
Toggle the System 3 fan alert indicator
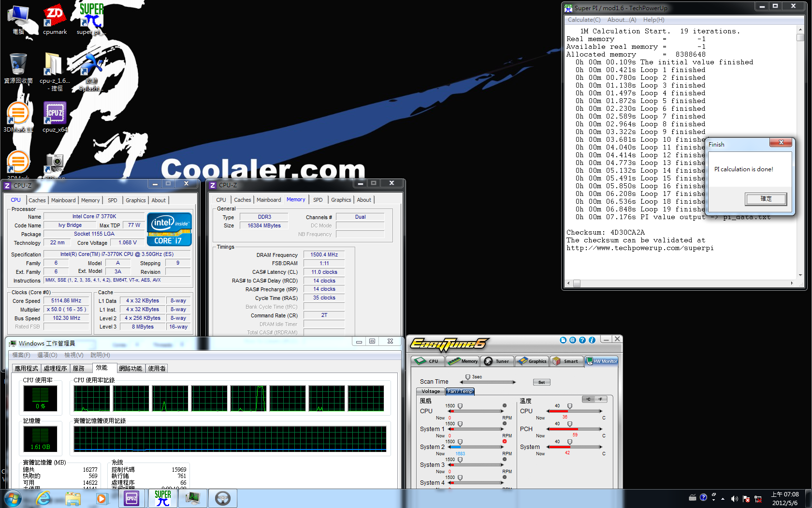click(x=505, y=459)
